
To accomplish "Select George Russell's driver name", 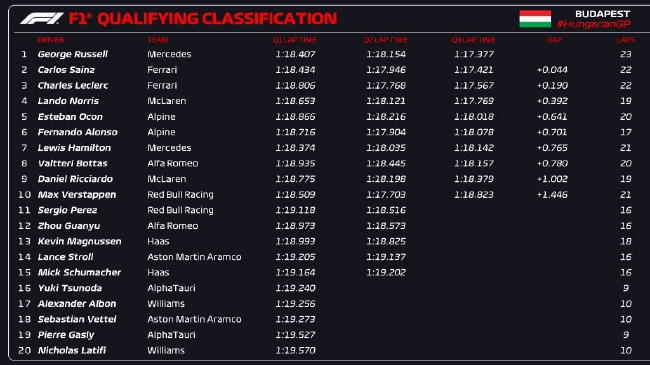I will pyautogui.click(x=73, y=54).
